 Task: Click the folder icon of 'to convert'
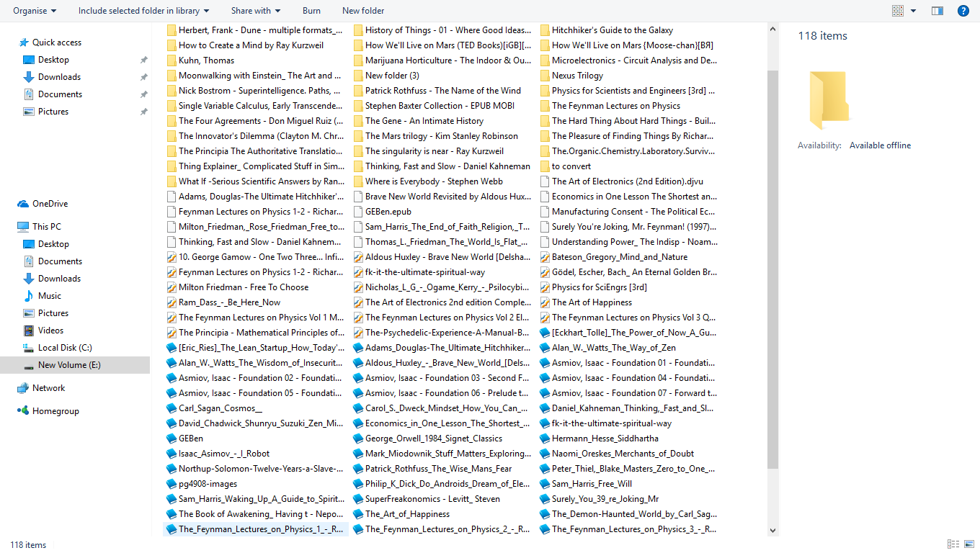(545, 166)
